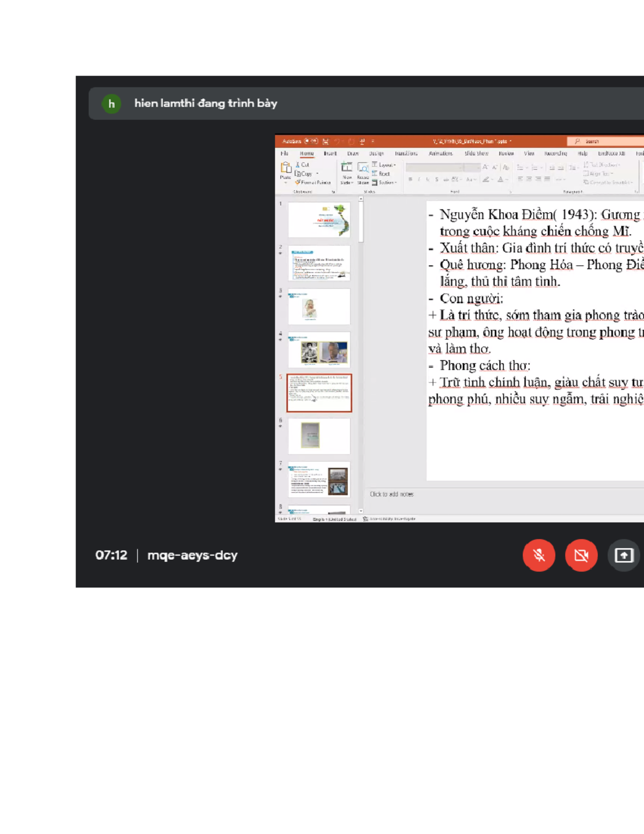Click the Save icon in title bar
This screenshot has width=644, height=834.
tap(325, 142)
